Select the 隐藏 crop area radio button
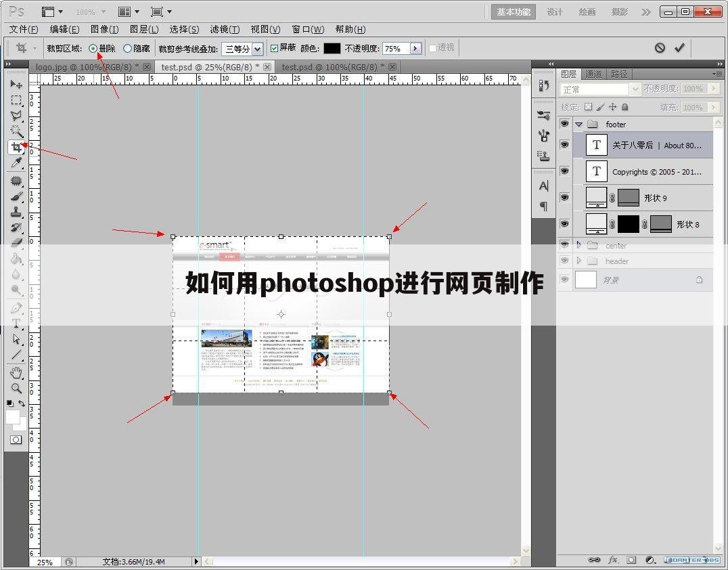The width and height of the screenshot is (728, 570). [x=127, y=48]
